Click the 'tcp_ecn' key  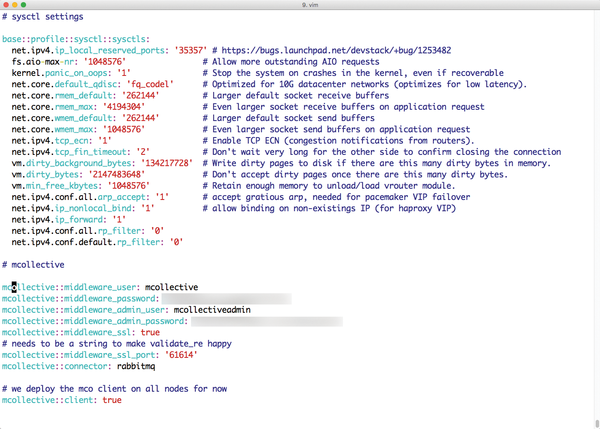click(71, 140)
